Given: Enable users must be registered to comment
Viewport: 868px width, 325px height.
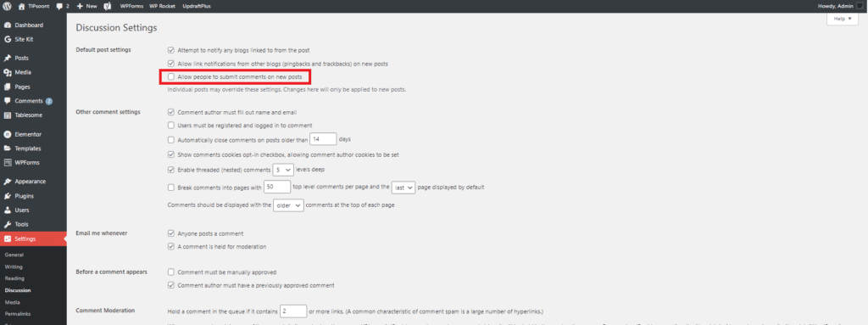Looking at the screenshot, I should coord(171,126).
